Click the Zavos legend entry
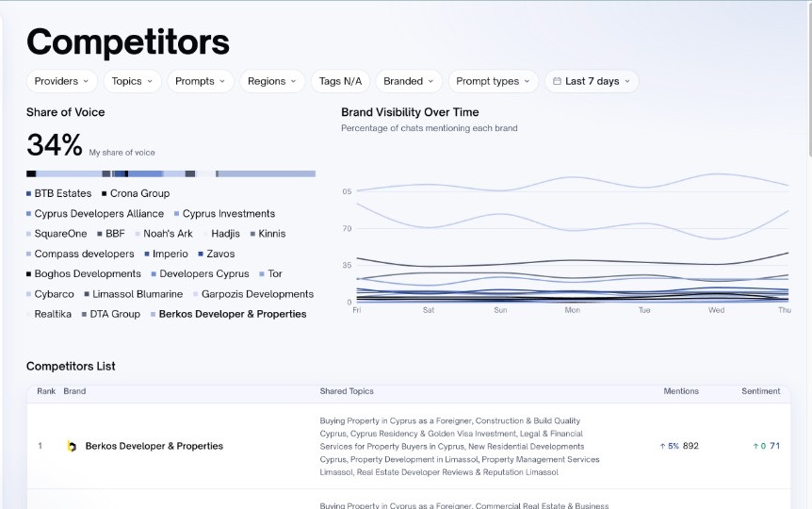Screen dimensions: 812x509 coord(217,254)
